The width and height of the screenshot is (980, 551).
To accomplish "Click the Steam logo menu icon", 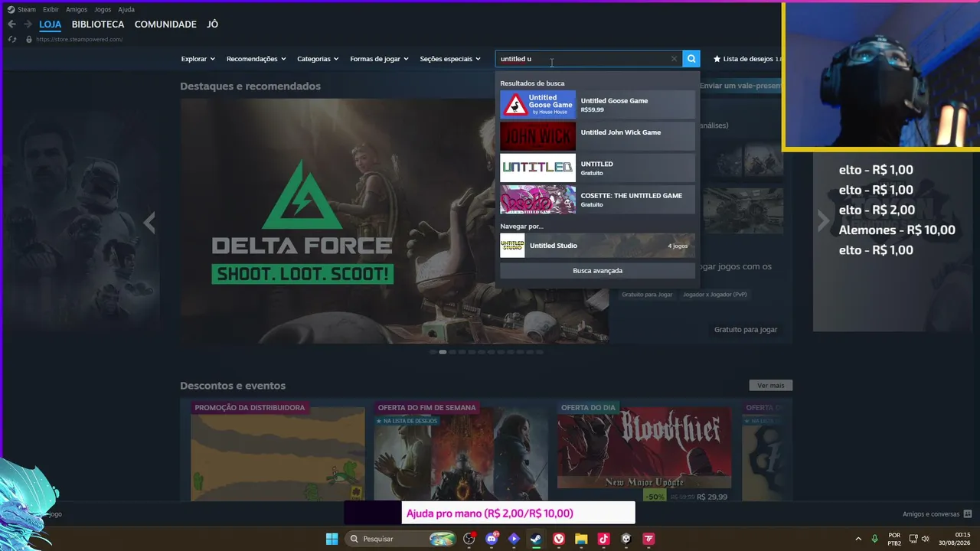I will click(x=11, y=9).
